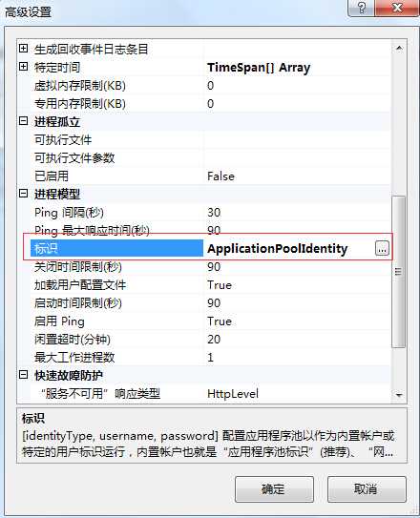Viewport: 420px width, 518px height.
Task: Select the 可执行文件参数 property
Action: click(x=74, y=158)
